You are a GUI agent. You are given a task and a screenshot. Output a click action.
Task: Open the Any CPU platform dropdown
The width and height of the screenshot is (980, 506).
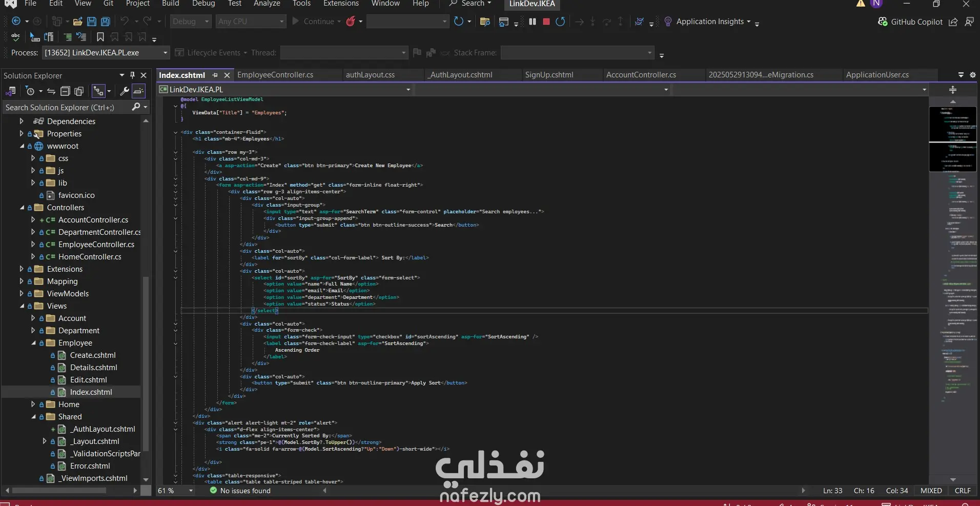(x=251, y=22)
